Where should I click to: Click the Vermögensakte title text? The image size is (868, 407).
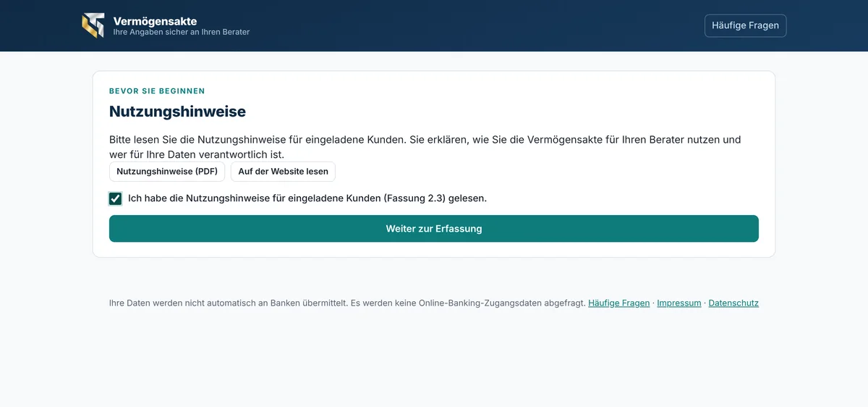coord(155,21)
